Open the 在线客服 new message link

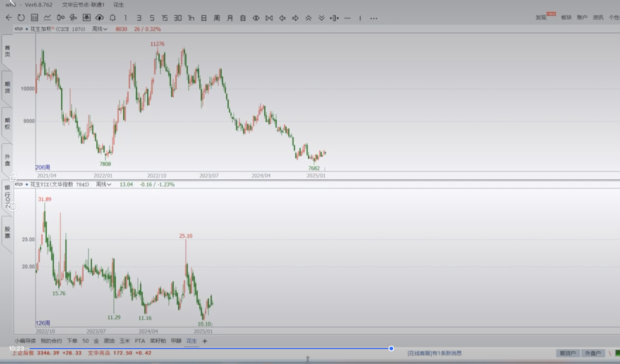coord(435,353)
